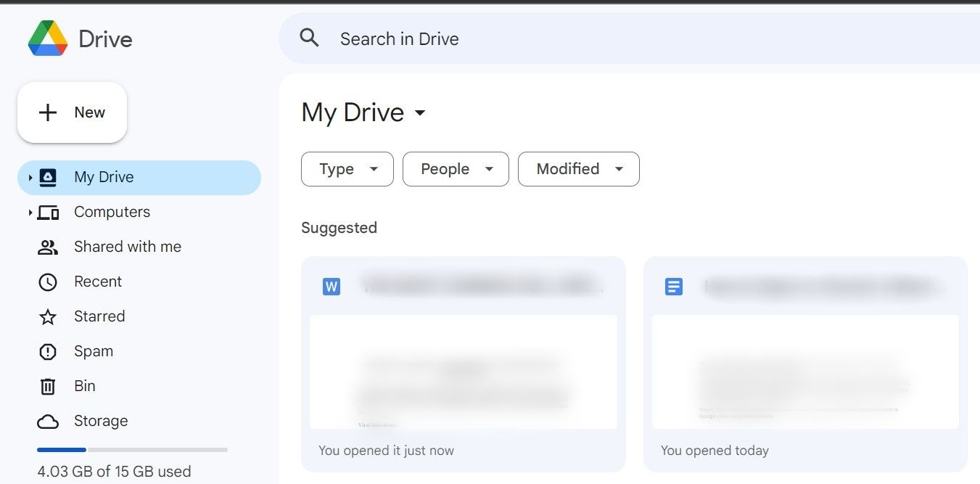Open the People filter dropdown

[x=456, y=168]
